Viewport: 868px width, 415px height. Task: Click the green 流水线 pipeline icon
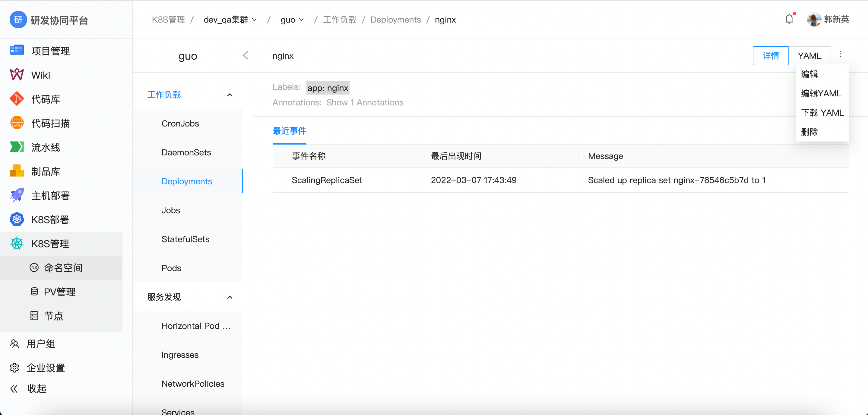(x=17, y=147)
